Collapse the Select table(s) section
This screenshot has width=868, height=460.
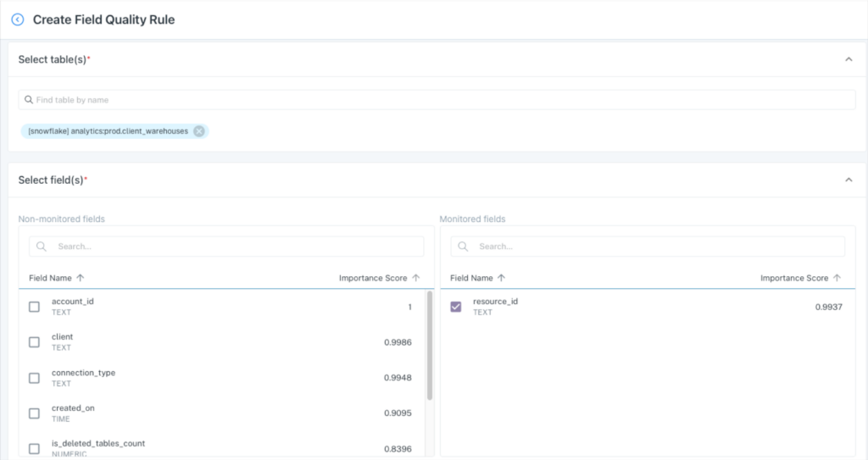(849, 59)
